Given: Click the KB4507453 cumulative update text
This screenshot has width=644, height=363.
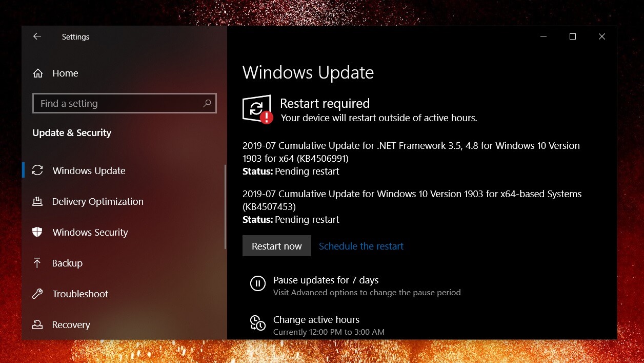Looking at the screenshot, I should tap(412, 200).
